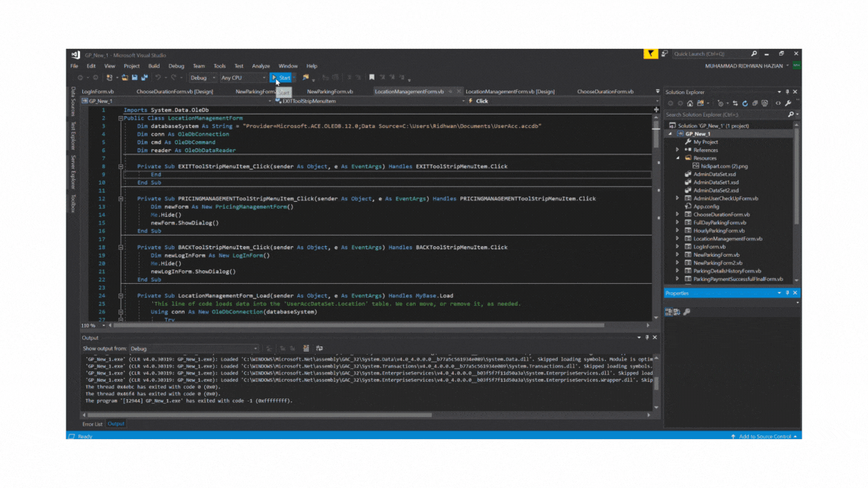The height and width of the screenshot is (488, 868).
Task: Switch to the LocationManagementForm.vb [Design] tab
Action: pyautogui.click(x=510, y=92)
